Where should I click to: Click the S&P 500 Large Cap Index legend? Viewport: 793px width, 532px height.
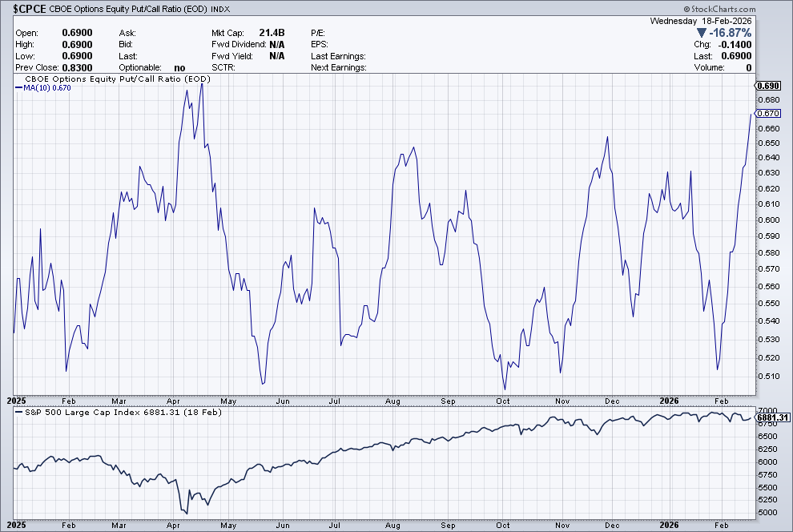click(119, 412)
